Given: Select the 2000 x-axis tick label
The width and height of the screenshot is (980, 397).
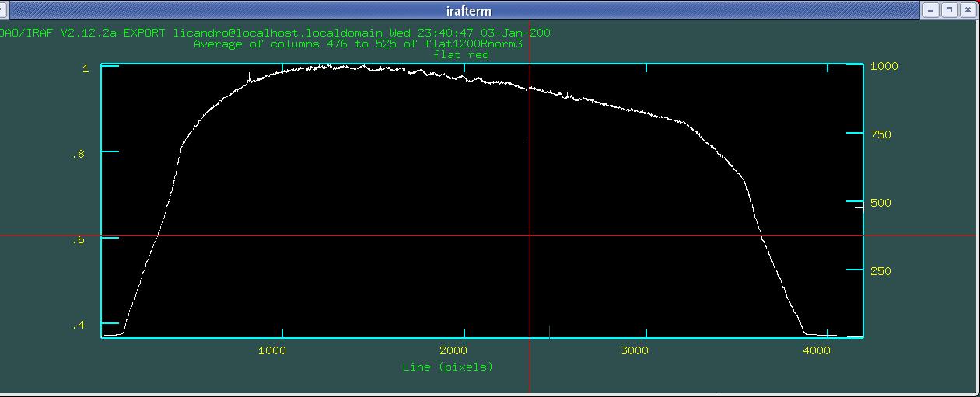Looking at the screenshot, I should (x=453, y=350).
